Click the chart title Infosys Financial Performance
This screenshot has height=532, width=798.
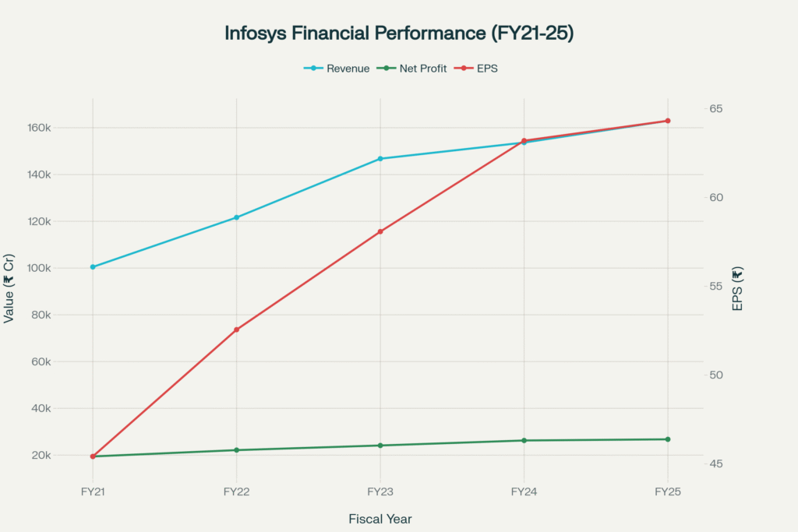click(399, 33)
